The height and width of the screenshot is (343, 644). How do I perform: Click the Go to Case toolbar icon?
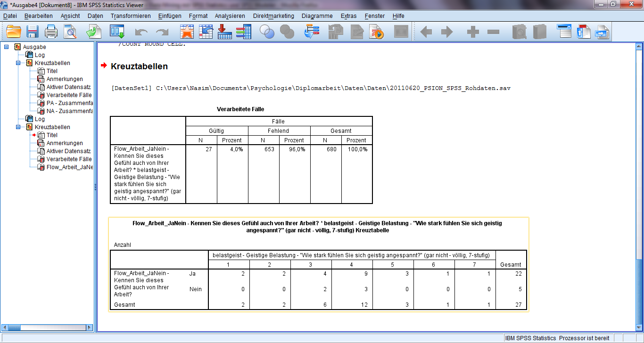tap(206, 32)
